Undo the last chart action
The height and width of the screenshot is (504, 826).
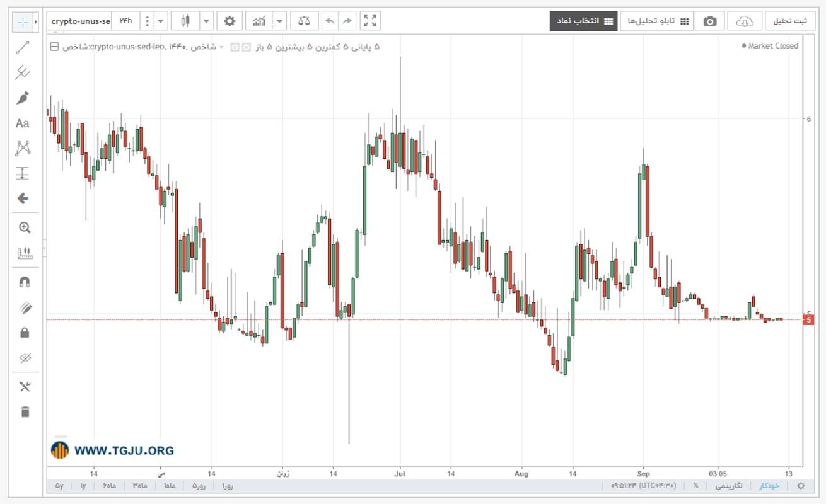point(329,21)
